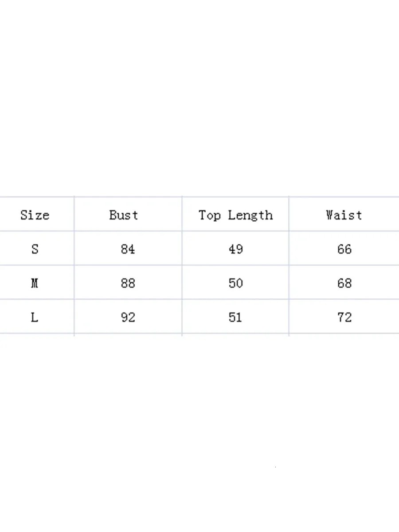Click the L size row label
The width and height of the screenshot is (399, 532).
(35, 317)
